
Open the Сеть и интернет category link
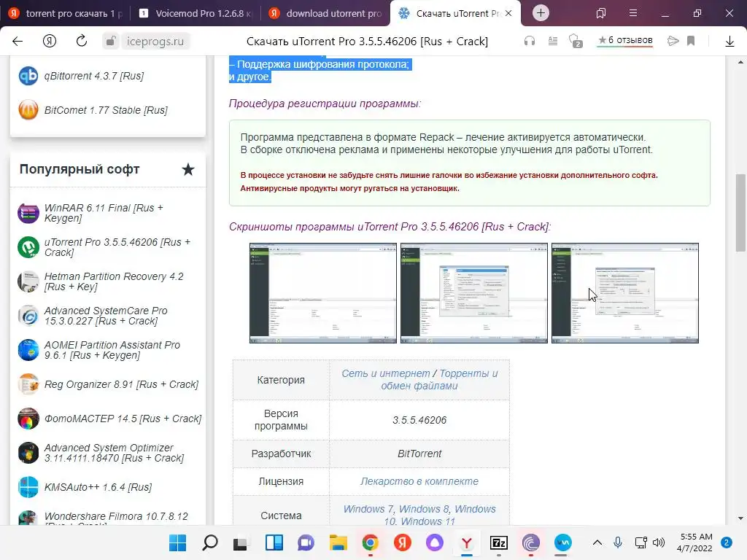tap(385, 373)
